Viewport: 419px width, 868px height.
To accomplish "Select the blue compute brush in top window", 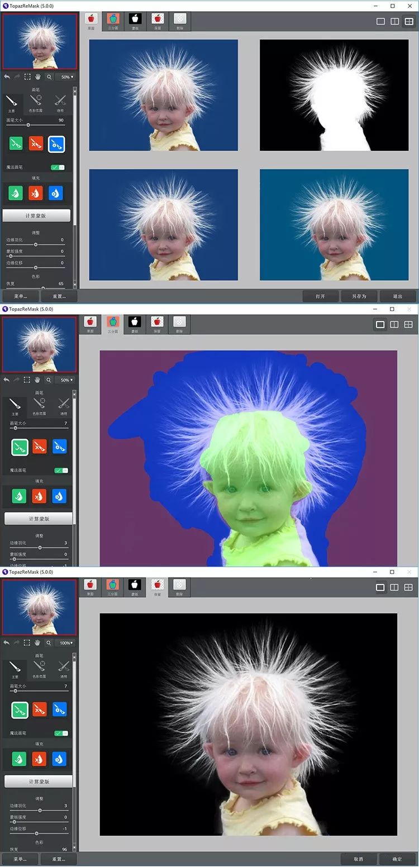I will [x=56, y=144].
